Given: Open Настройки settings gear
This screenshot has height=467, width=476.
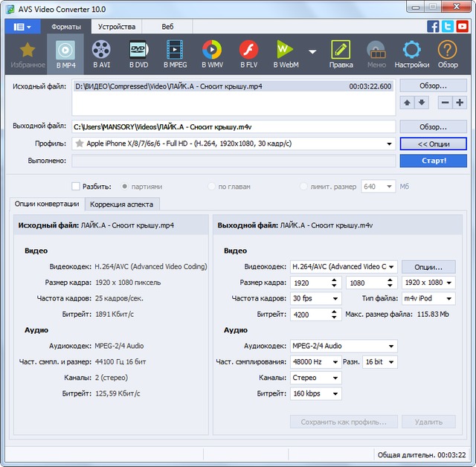Looking at the screenshot, I should (x=411, y=54).
